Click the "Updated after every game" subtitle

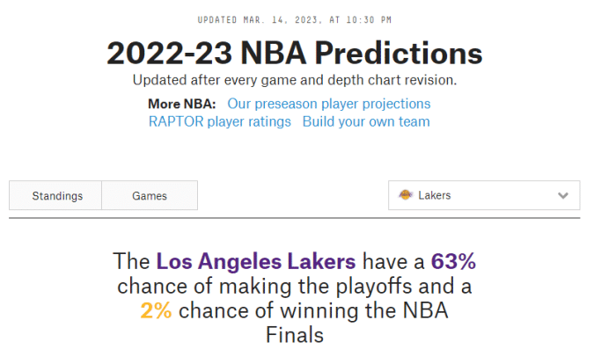pos(295,80)
